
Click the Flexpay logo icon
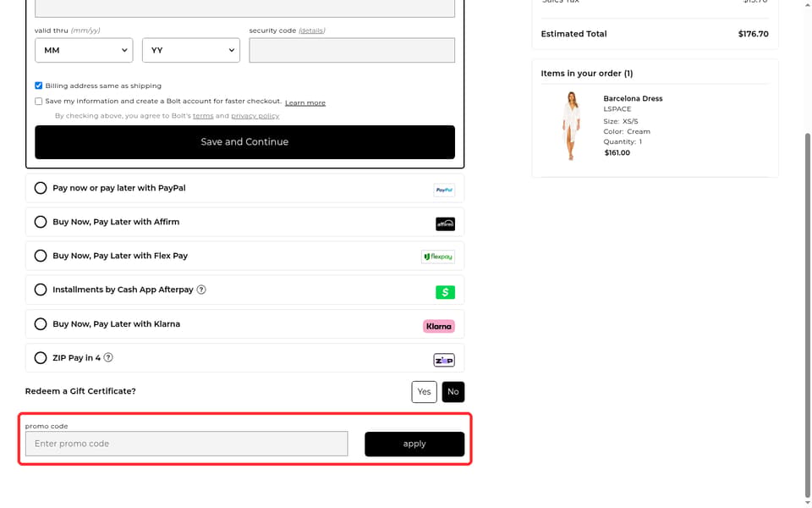pyautogui.click(x=437, y=257)
